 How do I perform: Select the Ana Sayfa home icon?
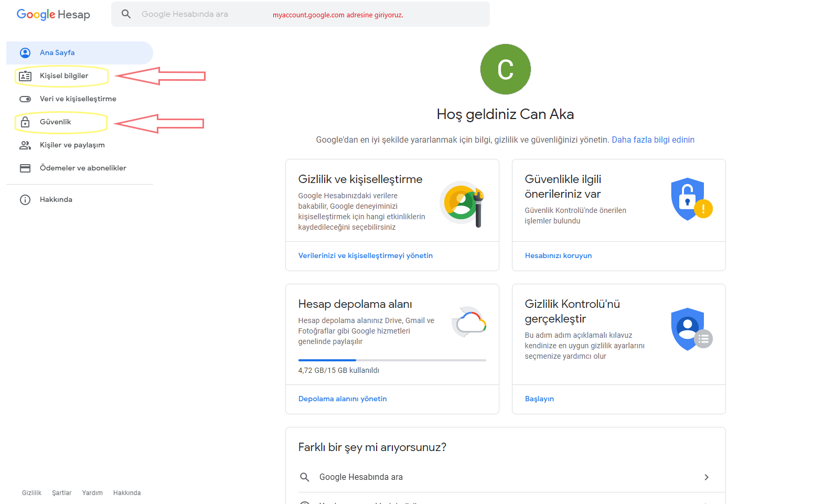(x=25, y=52)
